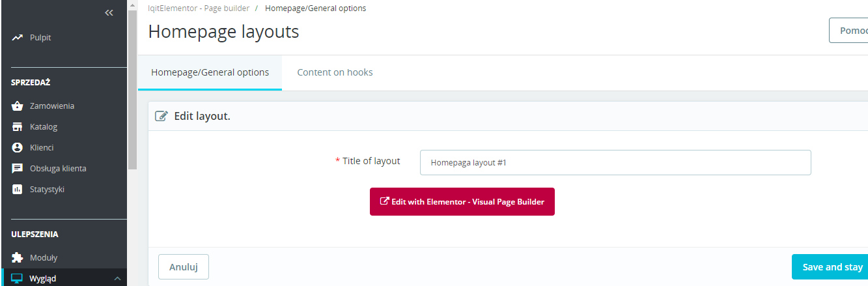Open IqitElementor - Page builder breadcrumb link
The image size is (868, 286).
tap(199, 8)
